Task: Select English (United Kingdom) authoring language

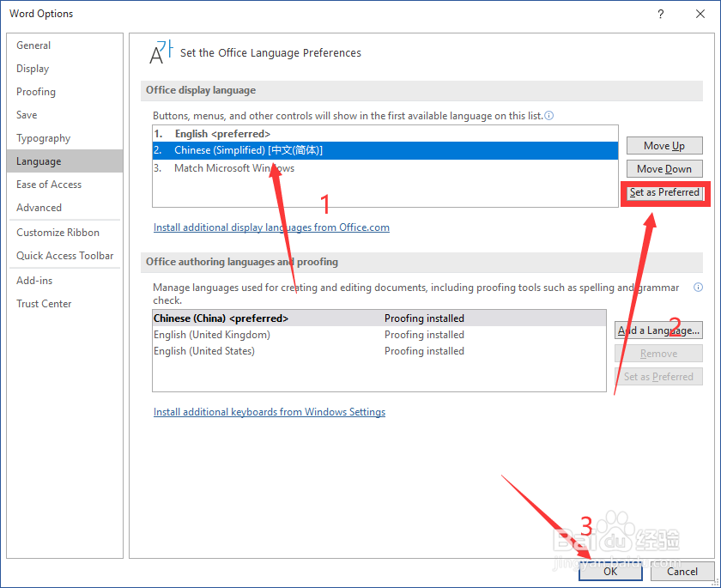Action: [x=379, y=335]
